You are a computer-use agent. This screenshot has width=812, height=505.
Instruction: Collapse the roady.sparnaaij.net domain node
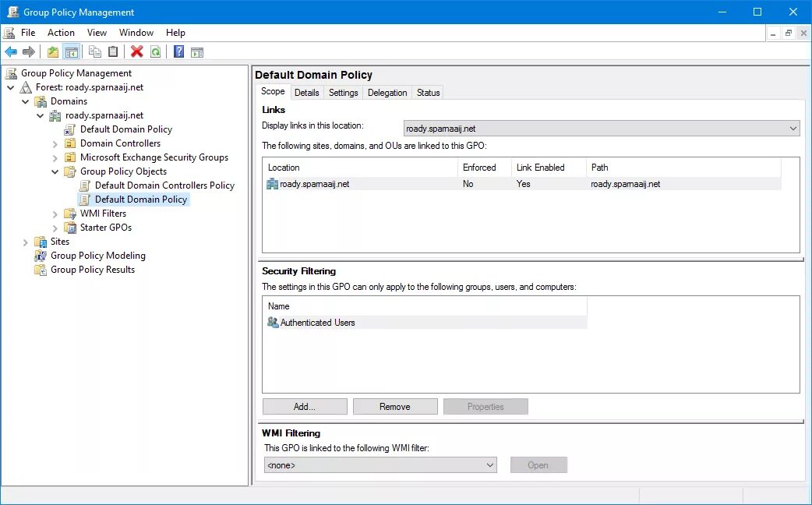pos(40,115)
